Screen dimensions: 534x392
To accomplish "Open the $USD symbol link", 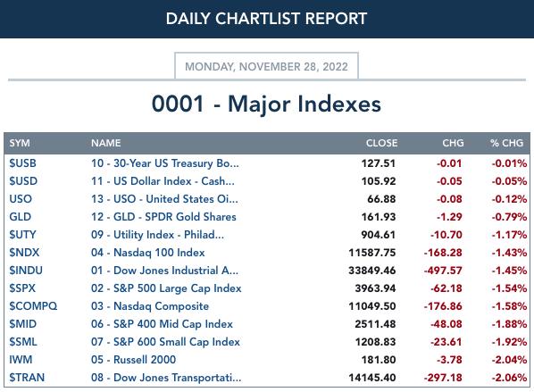I will pos(23,181).
